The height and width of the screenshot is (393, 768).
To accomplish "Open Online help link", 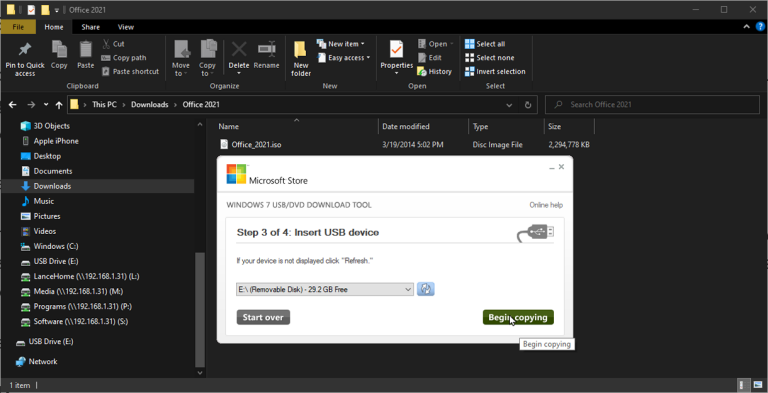I will click(x=546, y=205).
